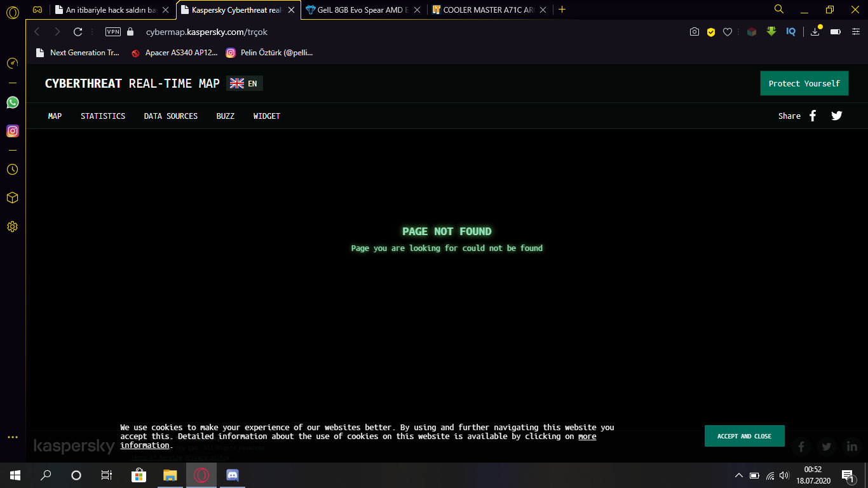Open the WIDGET menu item

coord(267,116)
